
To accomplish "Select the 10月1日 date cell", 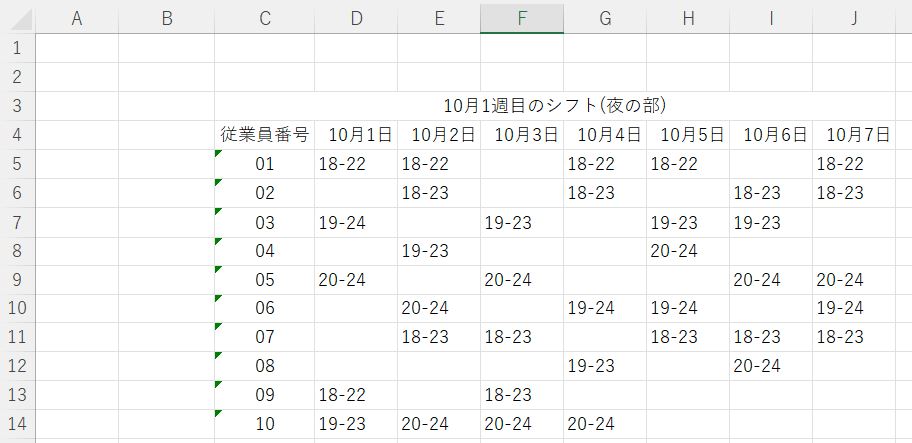I will click(x=355, y=134).
